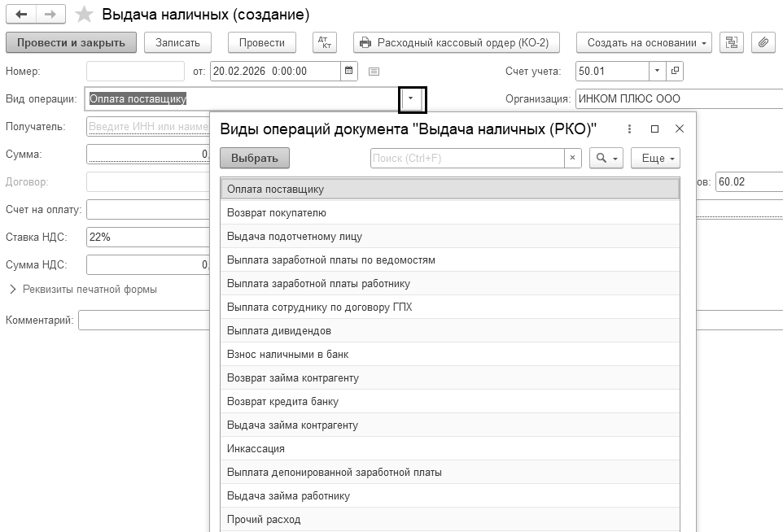
Task: Clear the search box with the x
Action: pyautogui.click(x=573, y=158)
